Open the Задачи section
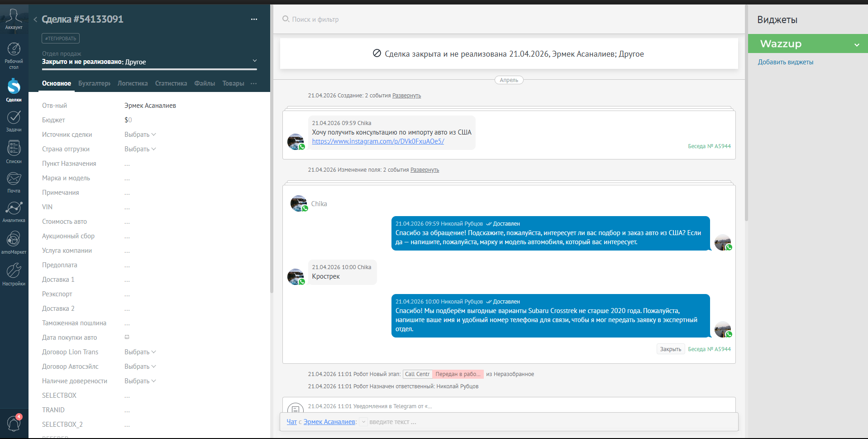Viewport: 868px width, 439px height. [14, 121]
